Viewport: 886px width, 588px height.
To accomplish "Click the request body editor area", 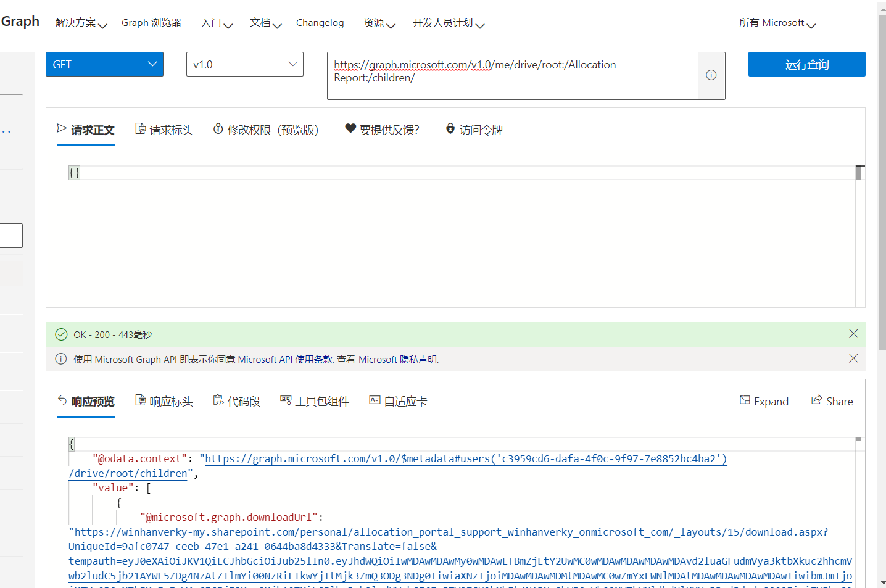I will pos(462,236).
